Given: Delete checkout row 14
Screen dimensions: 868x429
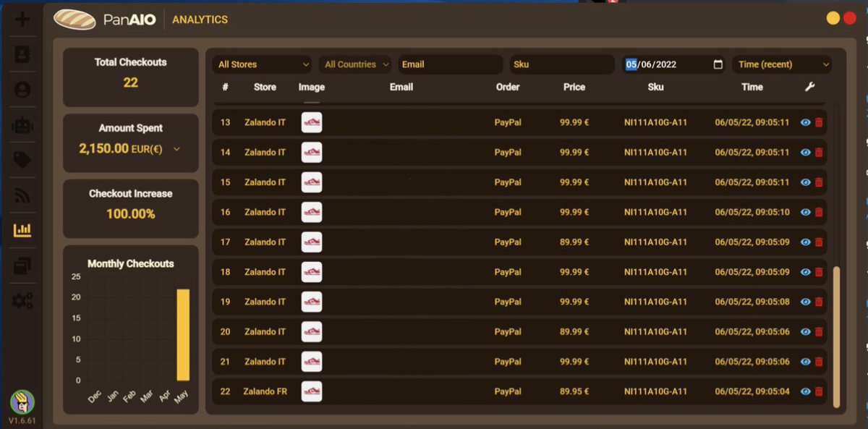Looking at the screenshot, I should 819,153.
